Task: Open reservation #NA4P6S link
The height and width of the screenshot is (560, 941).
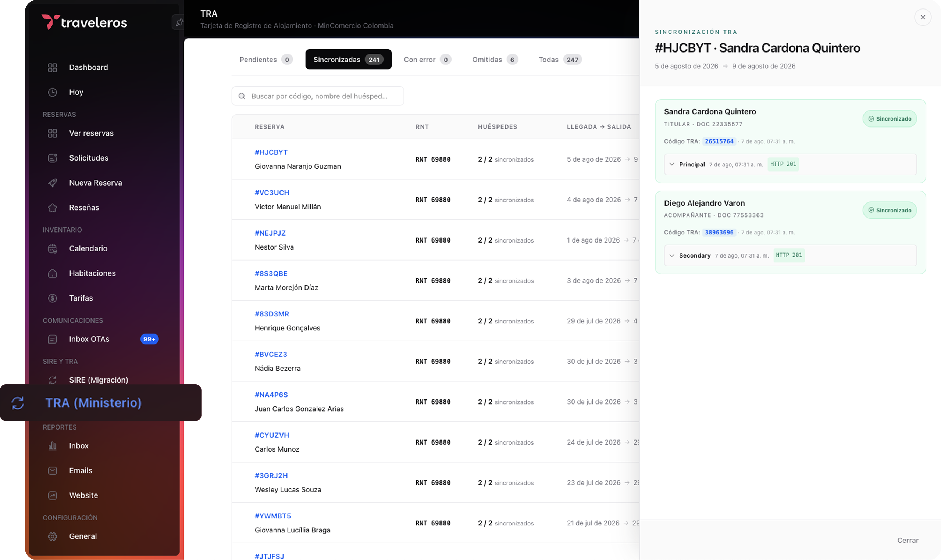Action: (271, 395)
